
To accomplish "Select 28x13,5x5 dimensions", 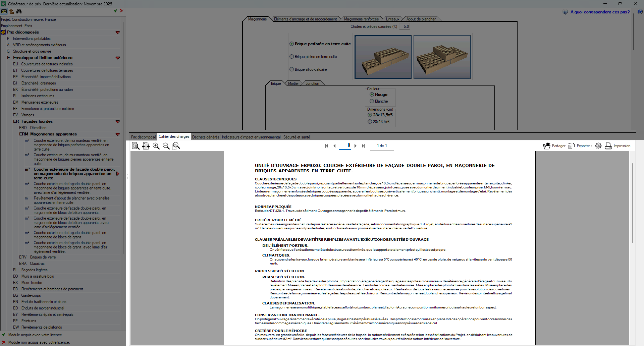I will click(370, 115).
